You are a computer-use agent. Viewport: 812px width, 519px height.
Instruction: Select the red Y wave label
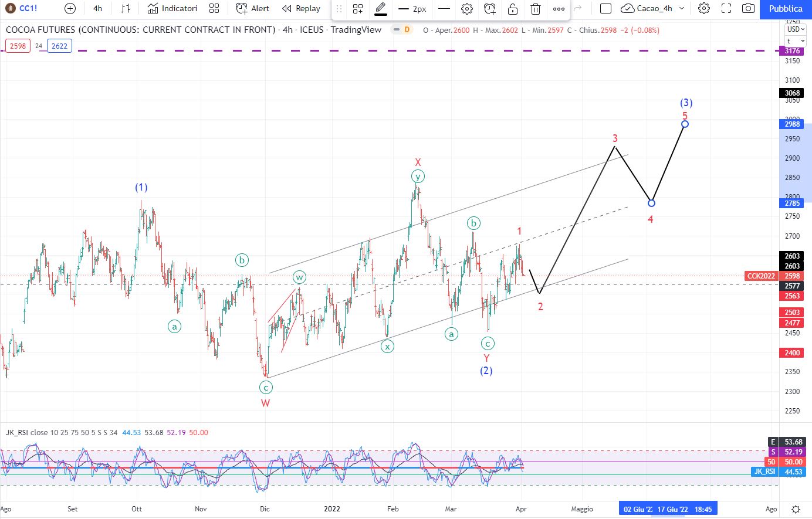[486, 358]
